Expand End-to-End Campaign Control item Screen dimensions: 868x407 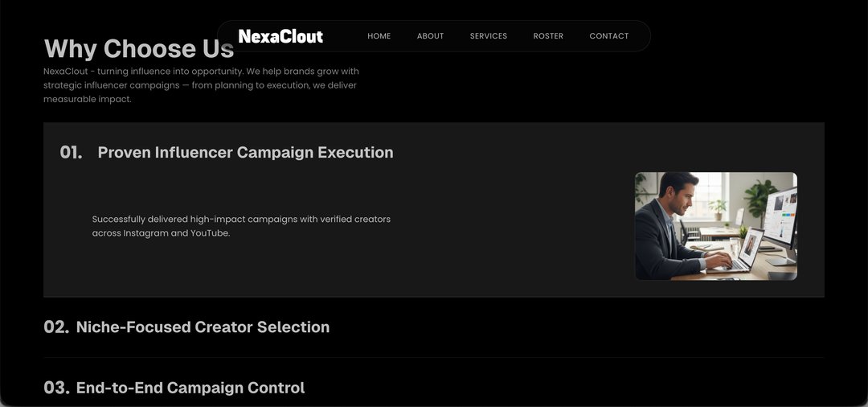coord(190,388)
